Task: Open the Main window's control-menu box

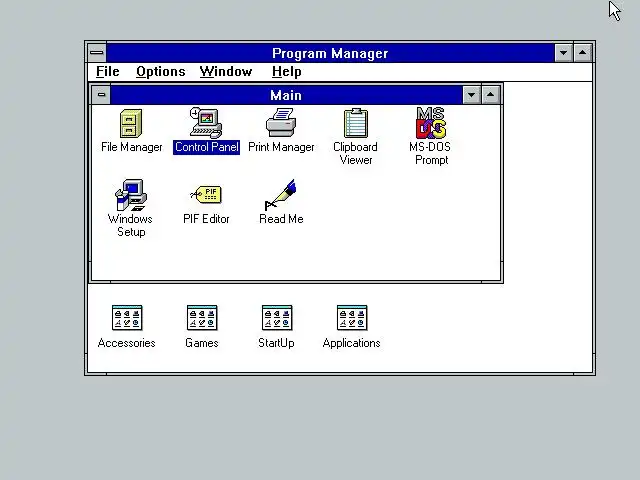Action: click(x=101, y=95)
